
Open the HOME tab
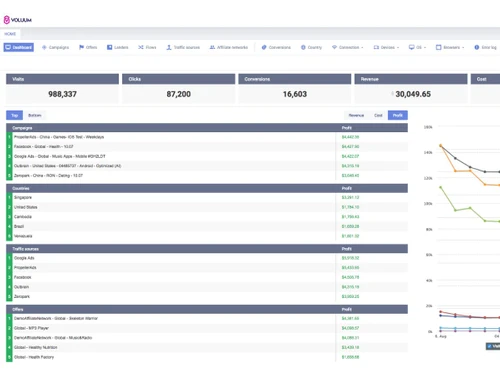pyautogui.click(x=10, y=34)
